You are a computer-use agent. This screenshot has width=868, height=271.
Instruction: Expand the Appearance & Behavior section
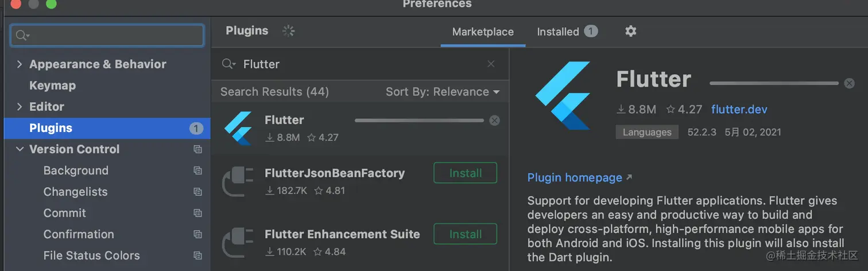[20, 64]
